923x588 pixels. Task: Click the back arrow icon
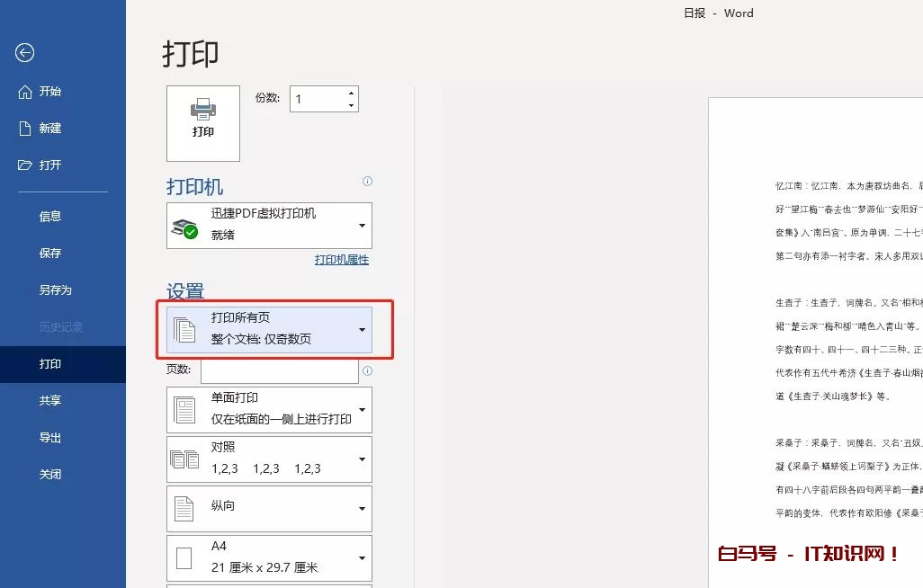pyautogui.click(x=25, y=53)
